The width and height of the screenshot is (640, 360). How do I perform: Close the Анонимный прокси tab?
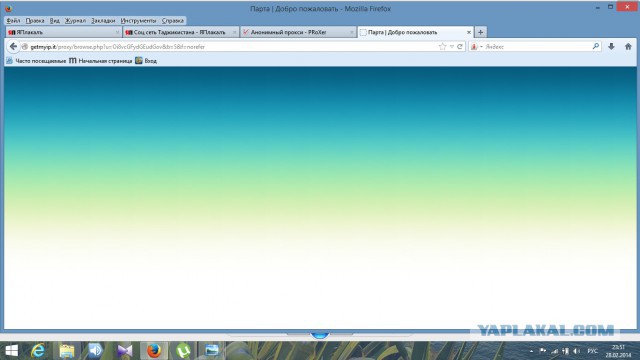351,32
